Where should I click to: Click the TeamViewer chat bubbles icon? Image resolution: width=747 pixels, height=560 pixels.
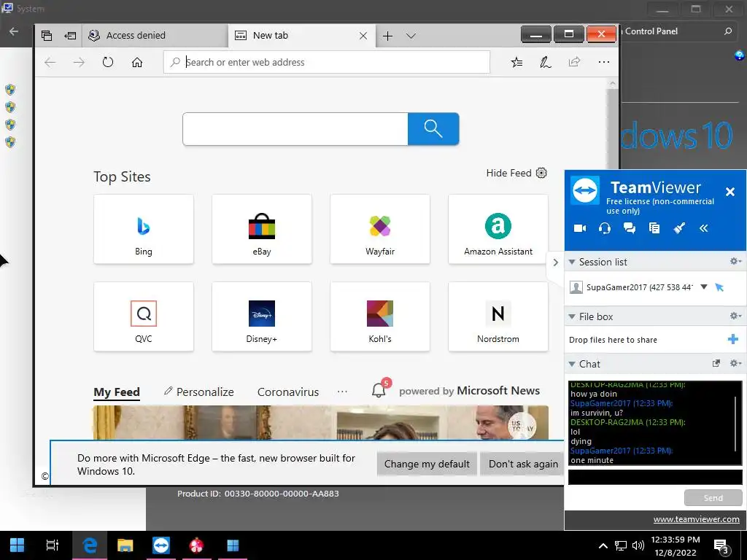pos(630,228)
